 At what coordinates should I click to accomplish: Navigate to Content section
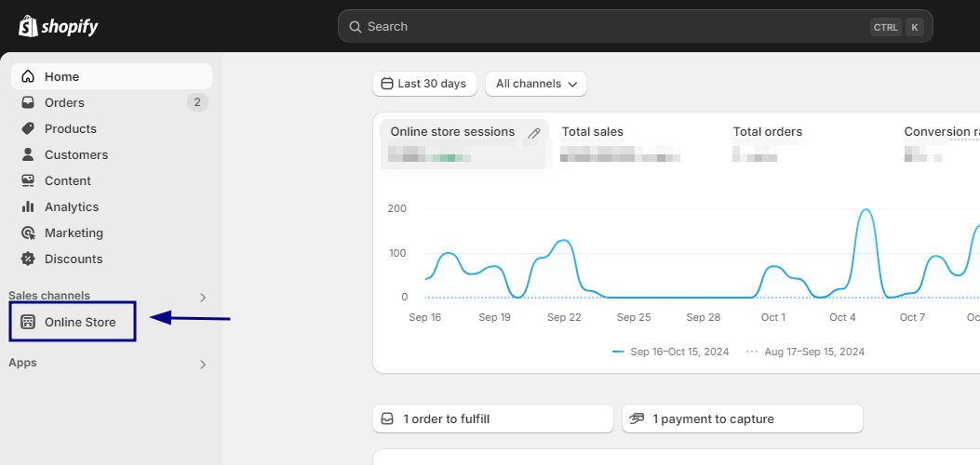click(112, 180)
